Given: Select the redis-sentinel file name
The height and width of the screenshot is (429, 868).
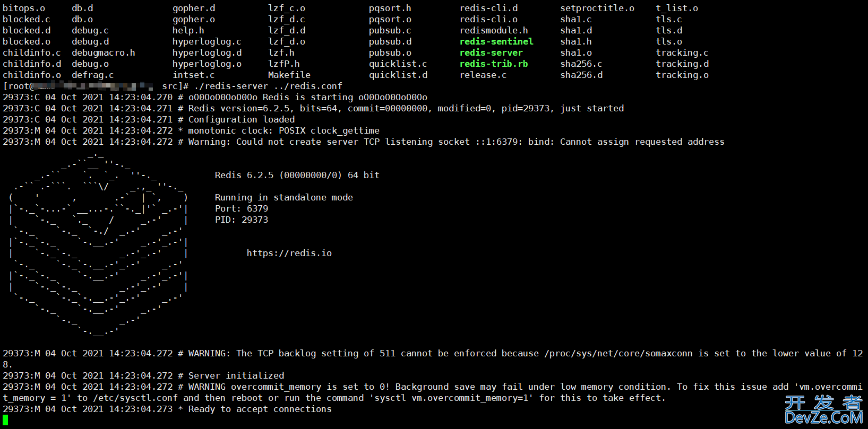Looking at the screenshot, I should pos(496,41).
